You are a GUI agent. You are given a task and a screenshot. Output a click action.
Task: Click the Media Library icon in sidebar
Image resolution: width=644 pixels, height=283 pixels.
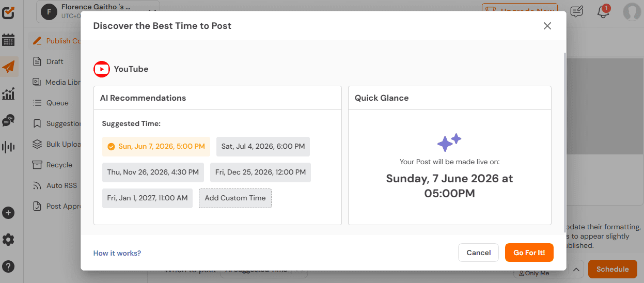tap(37, 82)
